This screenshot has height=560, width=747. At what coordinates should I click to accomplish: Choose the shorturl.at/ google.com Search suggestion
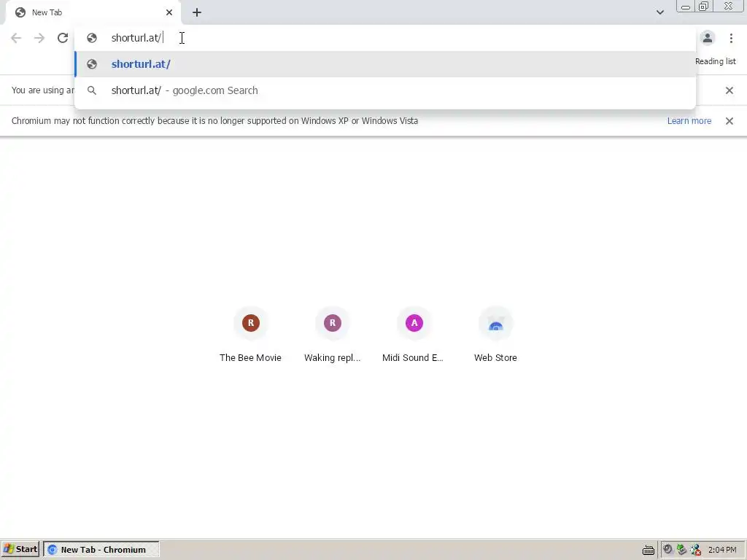pos(385,90)
